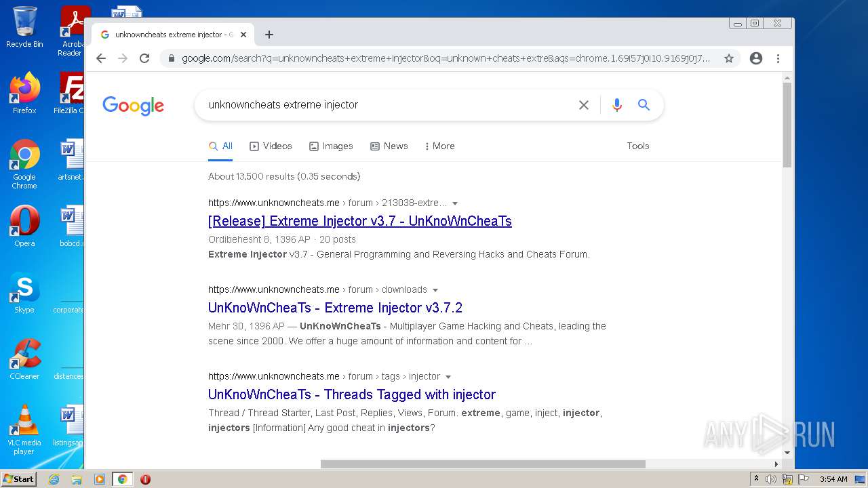Switch to the Images results tab
This screenshot has width=868, height=488.
coord(331,146)
